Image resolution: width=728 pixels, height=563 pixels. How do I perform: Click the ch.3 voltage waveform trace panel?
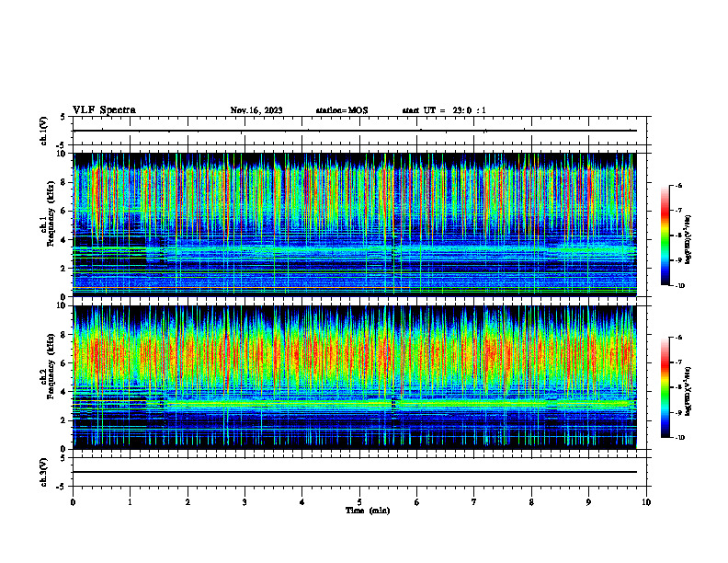[359, 472]
